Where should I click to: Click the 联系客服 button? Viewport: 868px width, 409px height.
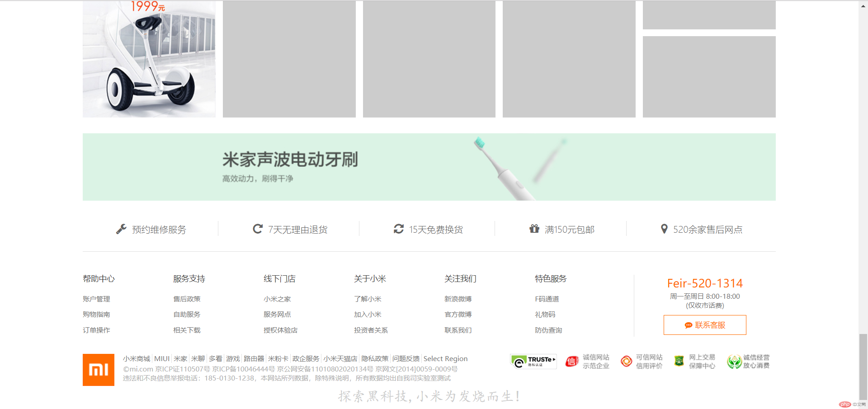coord(705,325)
